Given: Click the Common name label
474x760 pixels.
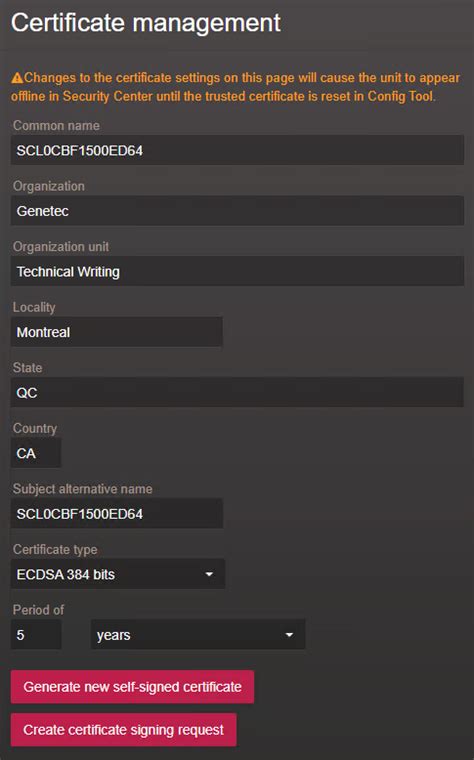Looking at the screenshot, I should (x=56, y=126).
